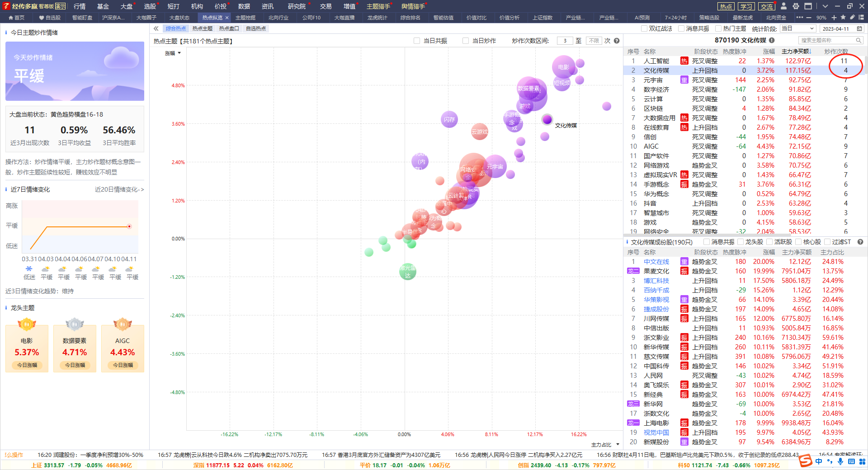
Task: Sort theme list by 热度脉冲 header
Action: 735,52
